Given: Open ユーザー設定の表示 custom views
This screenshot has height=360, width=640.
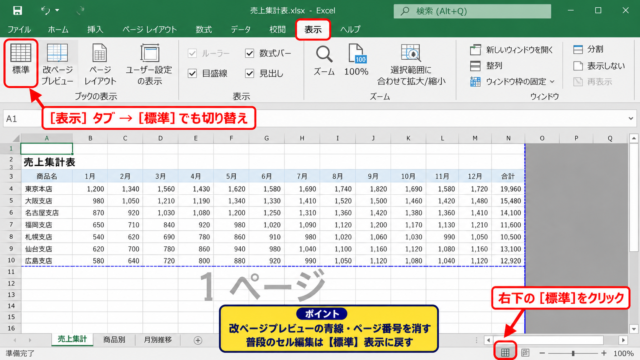Looking at the screenshot, I should (149, 64).
